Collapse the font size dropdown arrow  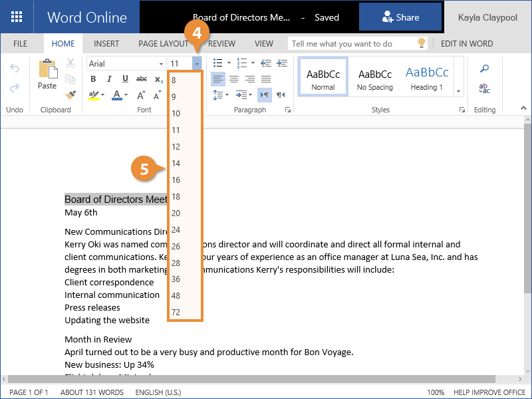[197, 63]
